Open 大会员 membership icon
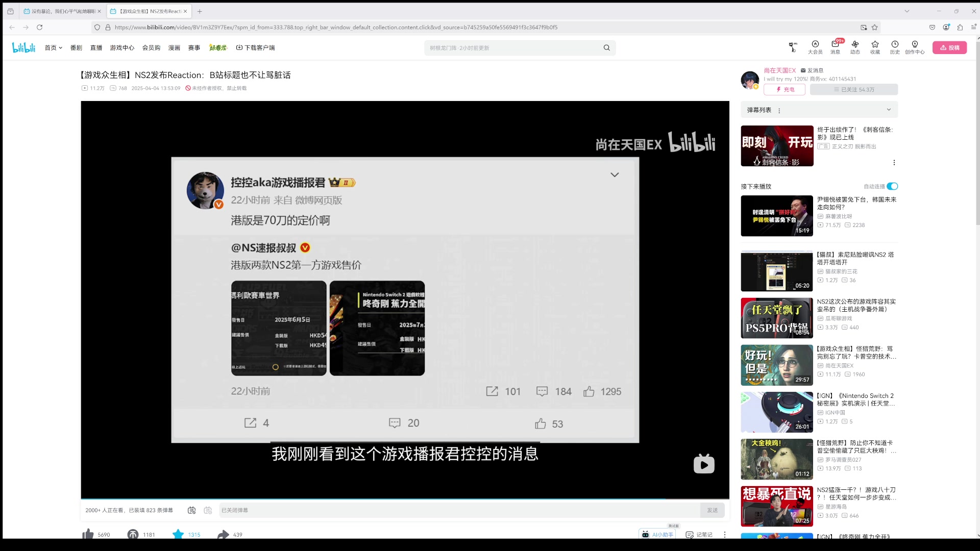The height and width of the screenshot is (551, 980). (815, 47)
